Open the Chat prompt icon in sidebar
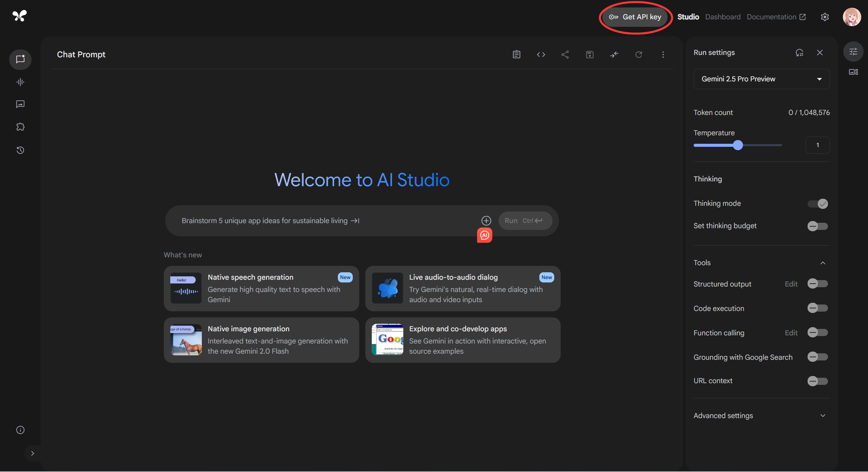 click(x=20, y=60)
